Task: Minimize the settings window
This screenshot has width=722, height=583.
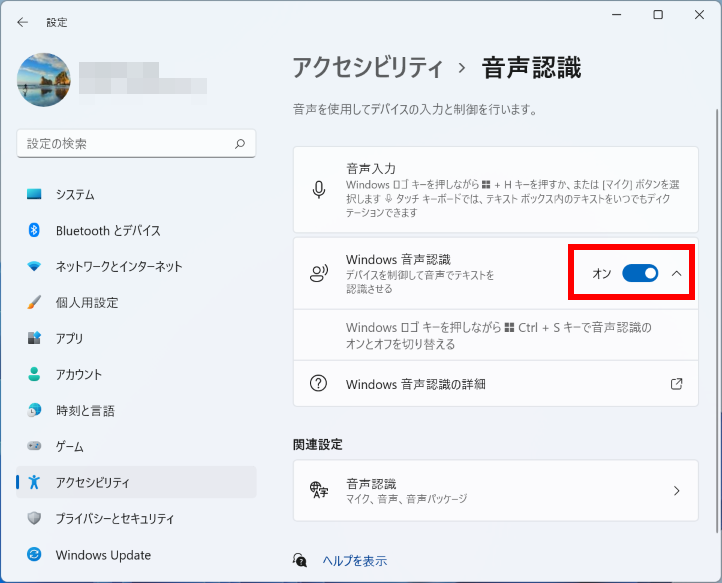Action: tap(617, 15)
